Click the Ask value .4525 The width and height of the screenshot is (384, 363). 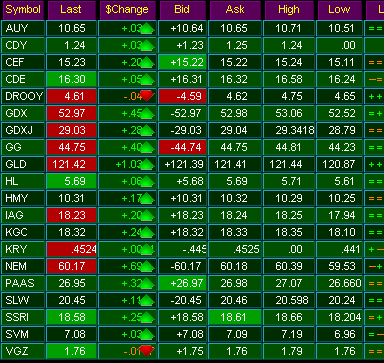click(x=235, y=249)
